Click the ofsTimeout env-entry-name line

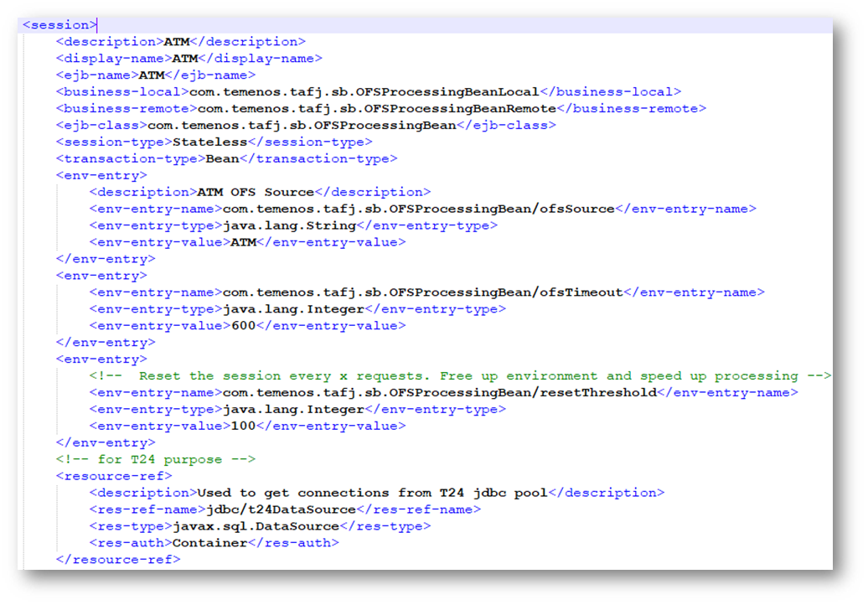426,292
